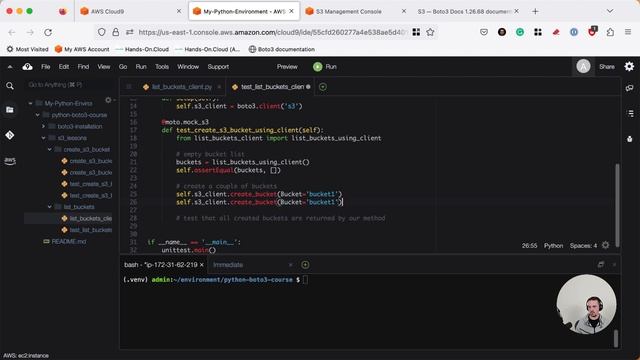Viewport: 640px width, 360px height.
Task: Open the Debugger panel icon
Action: [630, 139]
